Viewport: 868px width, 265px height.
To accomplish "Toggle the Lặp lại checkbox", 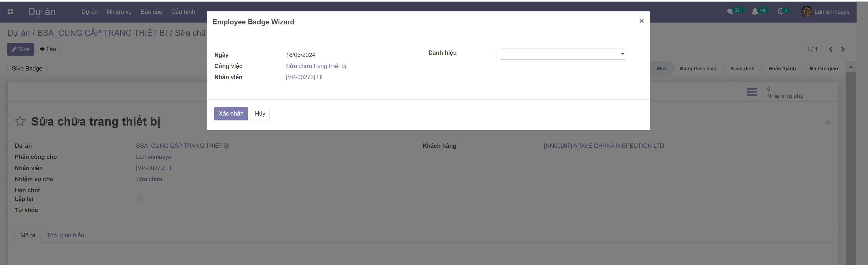I will [x=139, y=199].
